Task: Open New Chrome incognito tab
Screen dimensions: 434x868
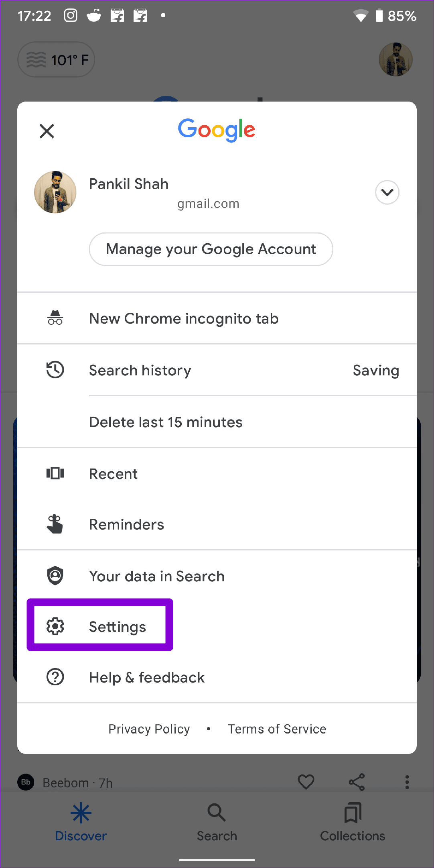Action: [x=217, y=318]
